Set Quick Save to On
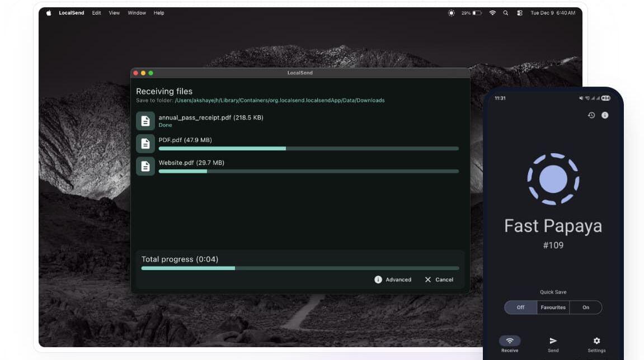Viewport: 644px width, 360px height. pos(586,307)
